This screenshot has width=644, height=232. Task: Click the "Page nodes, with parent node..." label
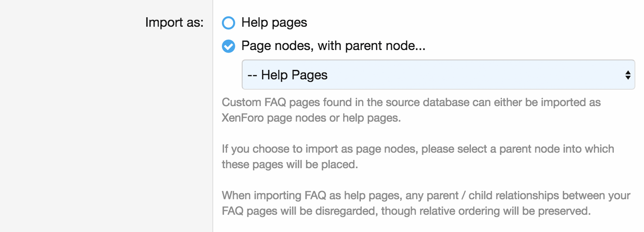pyautogui.click(x=333, y=46)
